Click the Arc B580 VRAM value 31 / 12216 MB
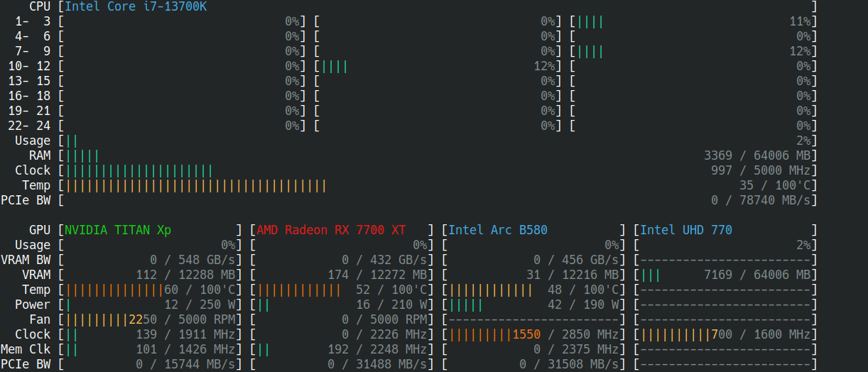Viewport: 868px width, 372px height. (573, 275)
